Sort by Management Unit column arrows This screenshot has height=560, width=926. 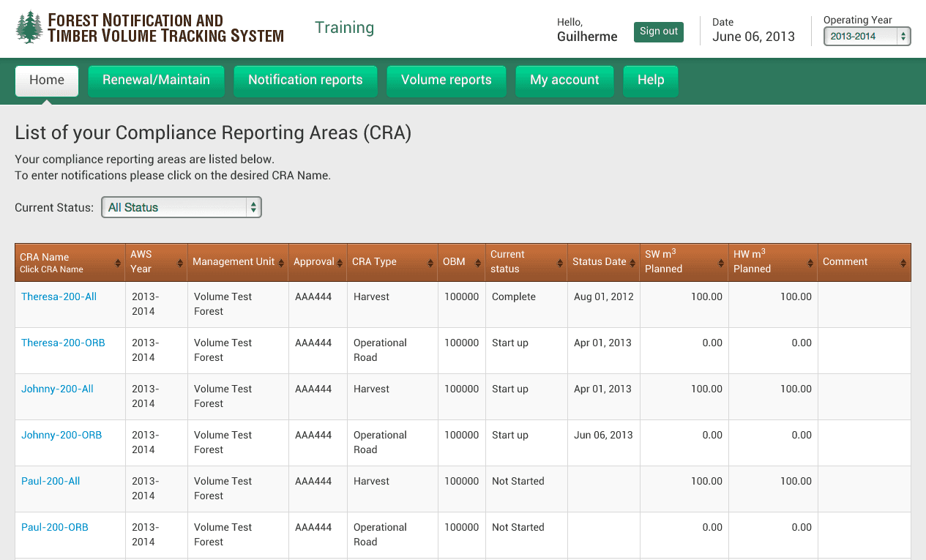click(281, 262)
